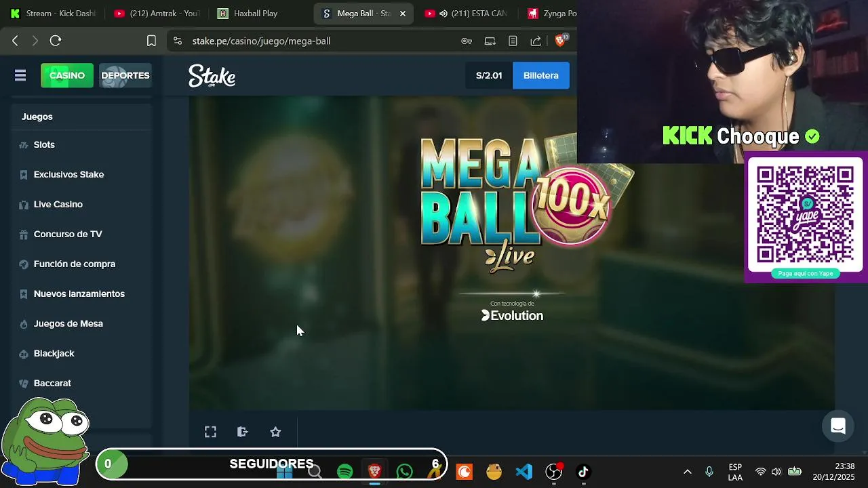Switch to the Zynga Poker tab
This screenshot has height=488, width=868.
[551, 14]
